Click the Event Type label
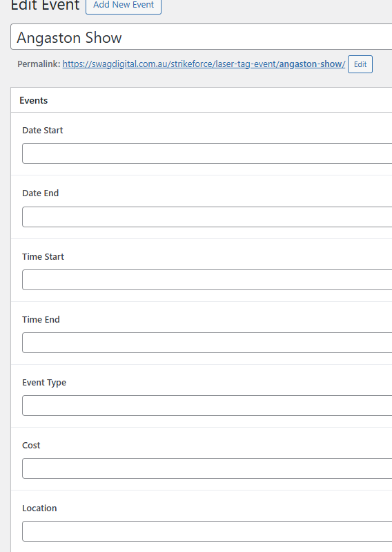392x552 pixels. pos(44,383)
